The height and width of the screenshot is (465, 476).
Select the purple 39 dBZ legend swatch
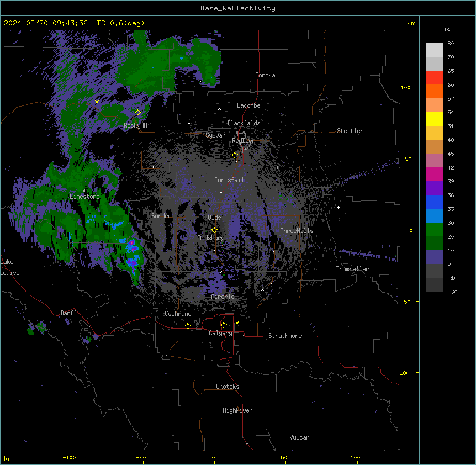tap(434, 188)
